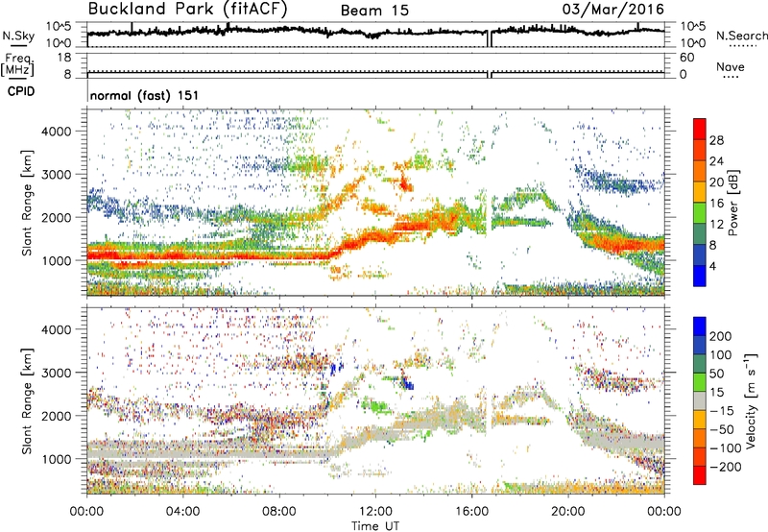Click the 12 label on Power colorbar
Screen dimensions: 768x532
(x=716, y=225)
